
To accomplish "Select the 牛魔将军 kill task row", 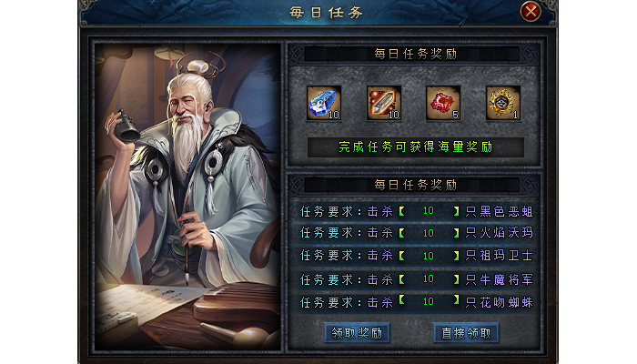I will tap(415, 279).
